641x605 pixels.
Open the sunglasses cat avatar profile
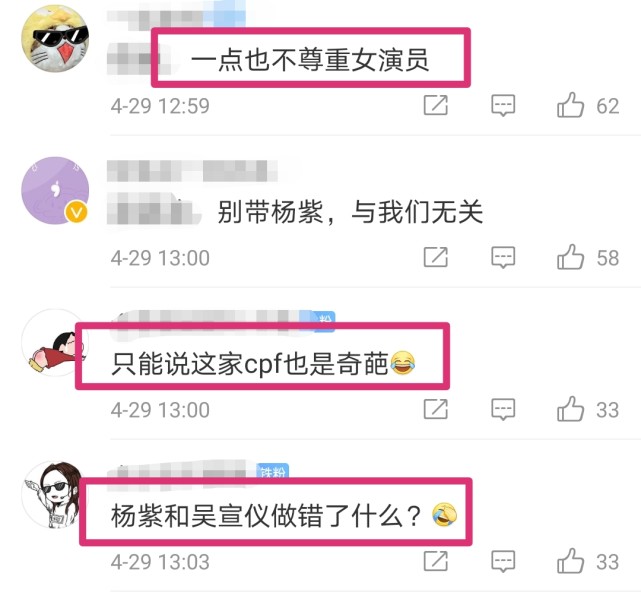click(x=55, y=38)
